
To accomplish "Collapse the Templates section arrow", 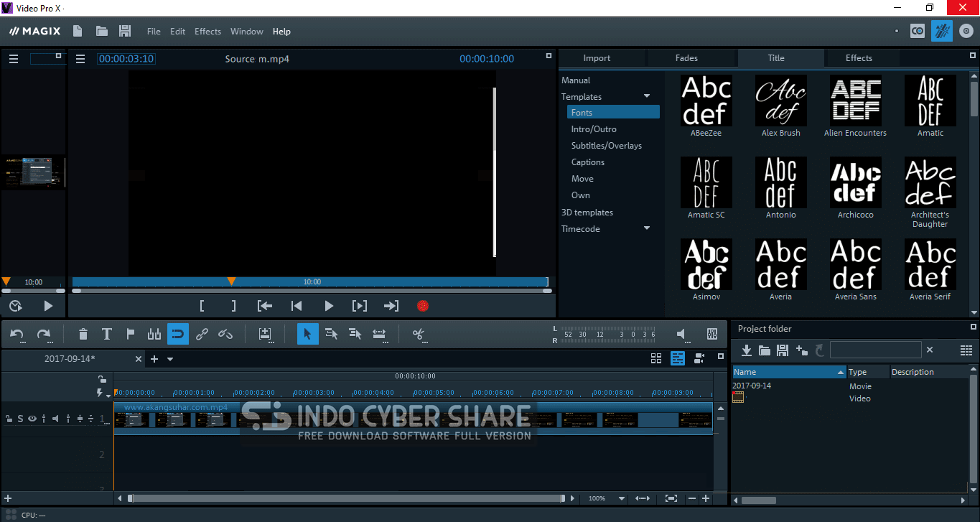I will tap(647, 96).
